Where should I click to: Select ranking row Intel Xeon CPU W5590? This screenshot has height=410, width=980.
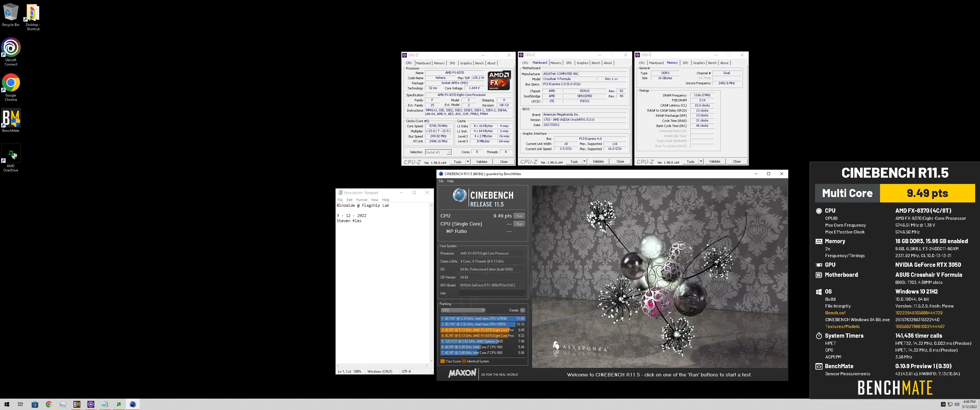coord(483,319)
